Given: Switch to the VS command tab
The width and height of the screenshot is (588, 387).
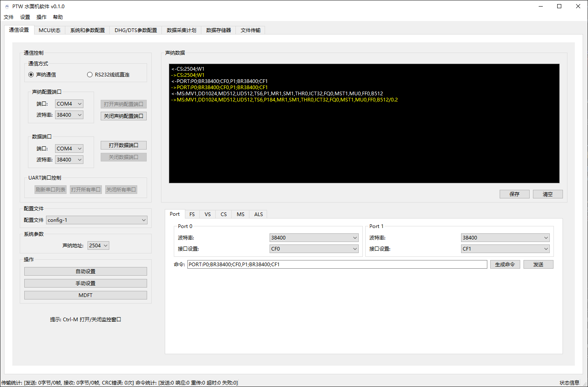Looking at the screenshot, I should [208, 214].
